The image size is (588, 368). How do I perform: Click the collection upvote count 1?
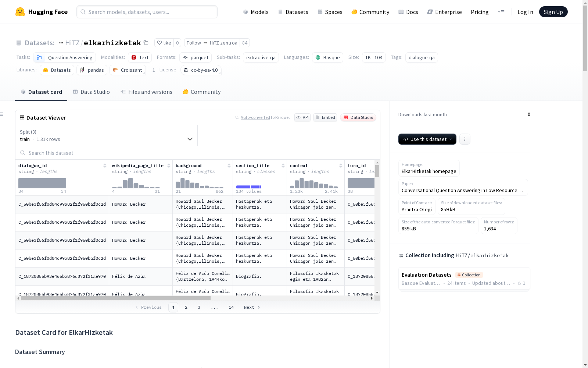(521, 283)
